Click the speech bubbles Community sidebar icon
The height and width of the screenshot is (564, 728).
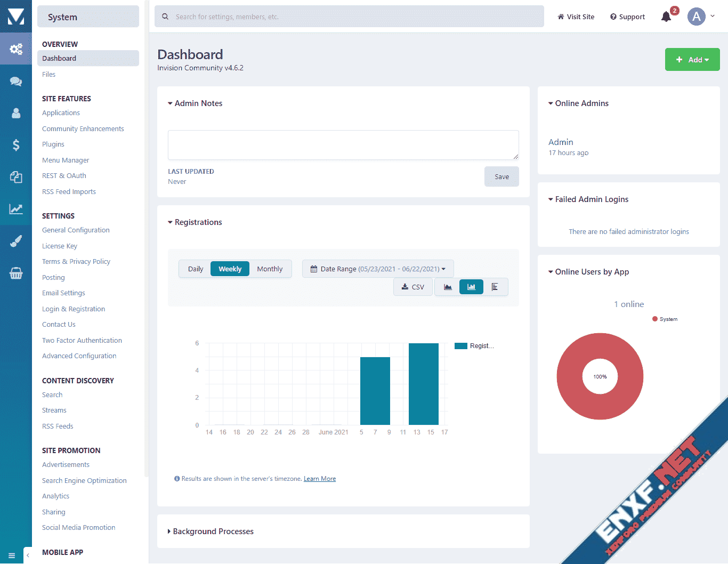(16, 81)
